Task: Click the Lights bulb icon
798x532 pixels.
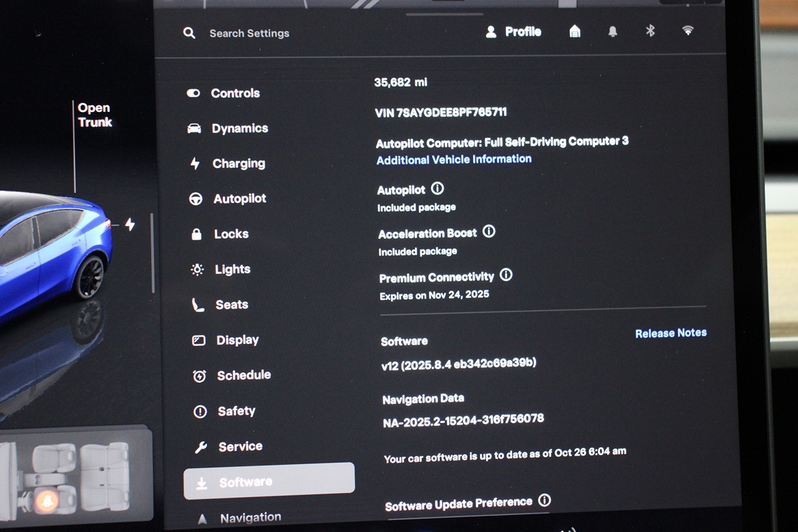Action: coord(197,269)
